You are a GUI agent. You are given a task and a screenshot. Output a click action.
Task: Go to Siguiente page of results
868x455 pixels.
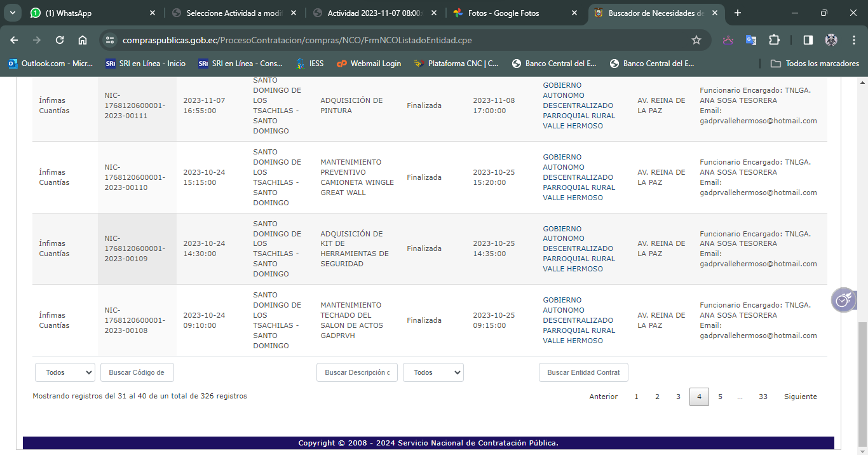800,397
